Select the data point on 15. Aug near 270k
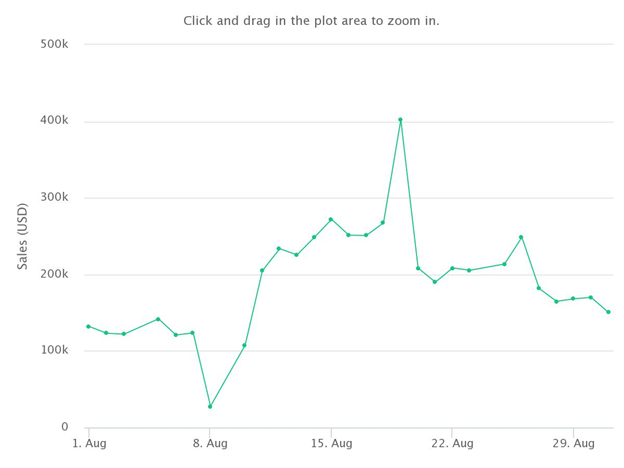Screen dimensions: 624x468 [x=331, y=219]
